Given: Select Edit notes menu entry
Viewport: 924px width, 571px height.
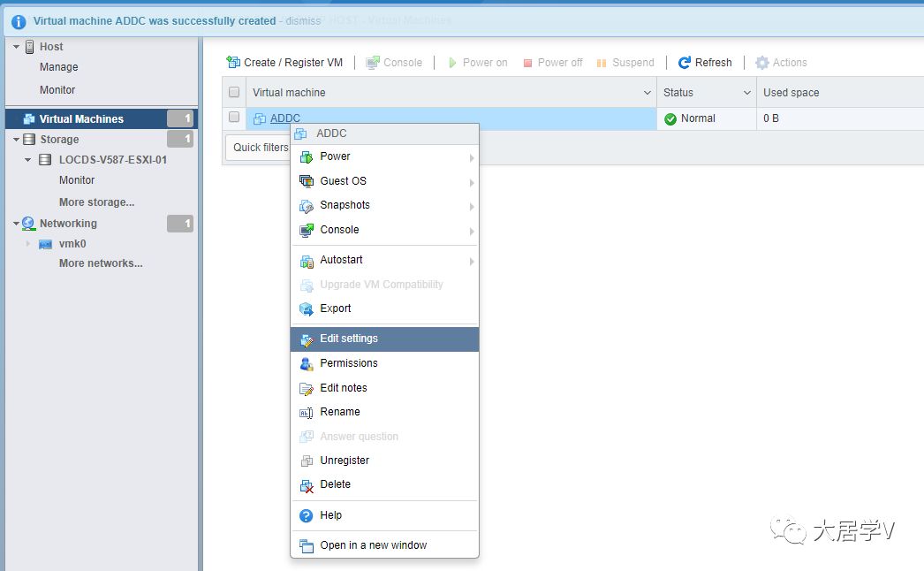Looking at the screenshot, I should coord(384,388).
